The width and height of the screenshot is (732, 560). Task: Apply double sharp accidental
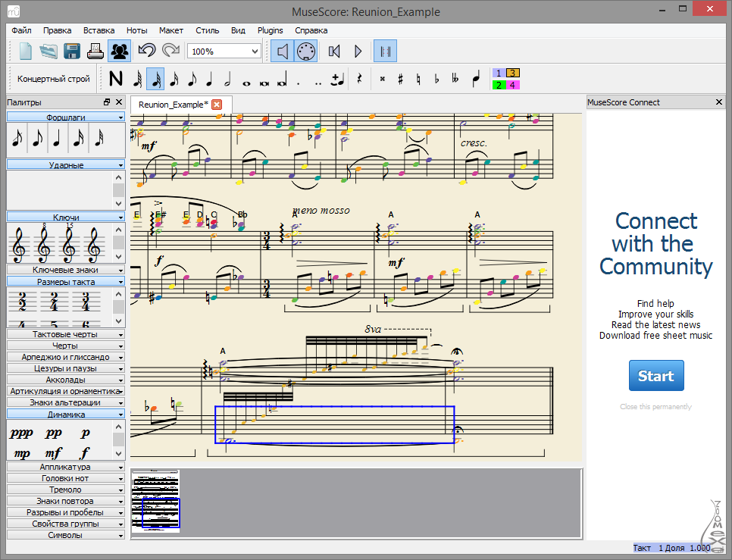(383, 79)
